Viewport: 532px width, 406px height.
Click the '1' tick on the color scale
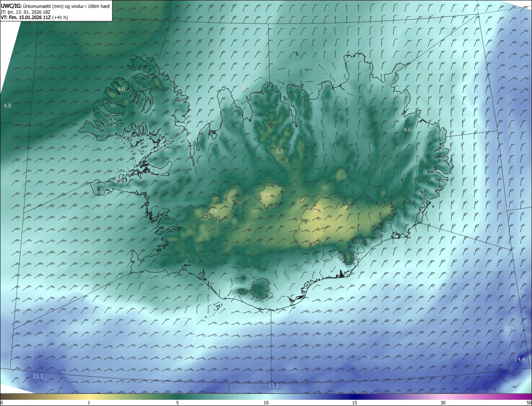tap(89, 403)
